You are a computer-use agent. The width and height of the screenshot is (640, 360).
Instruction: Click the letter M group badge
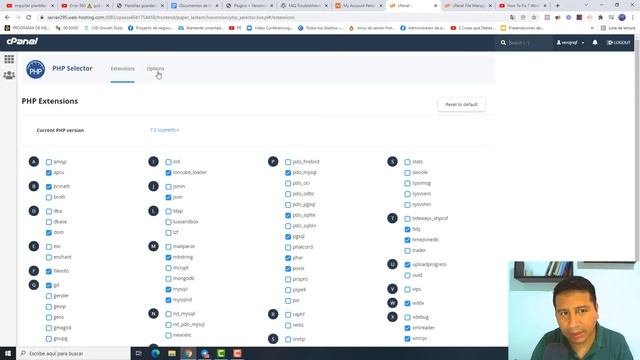coord(153,247)
